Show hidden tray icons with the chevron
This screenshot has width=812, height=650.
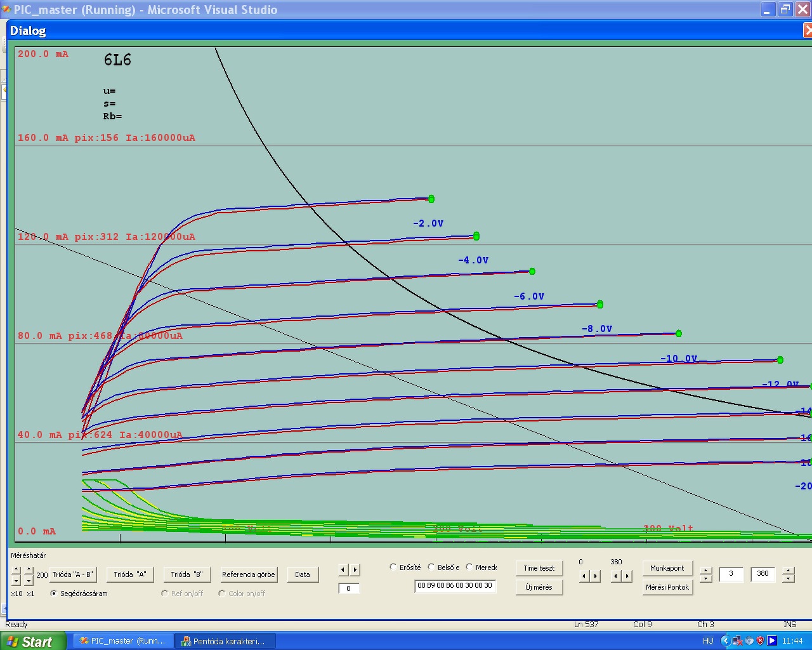pos(725,640)
